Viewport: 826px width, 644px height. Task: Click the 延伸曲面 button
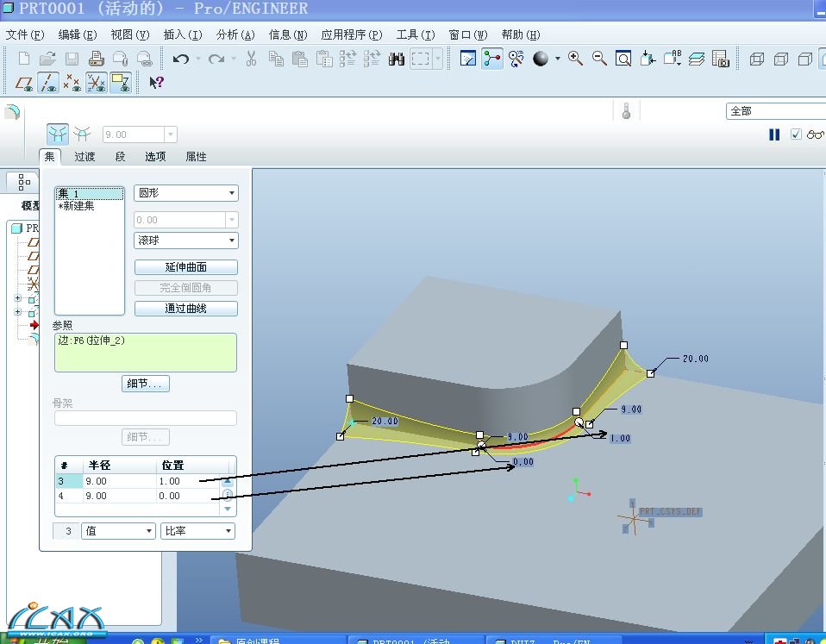coord(185,267)
